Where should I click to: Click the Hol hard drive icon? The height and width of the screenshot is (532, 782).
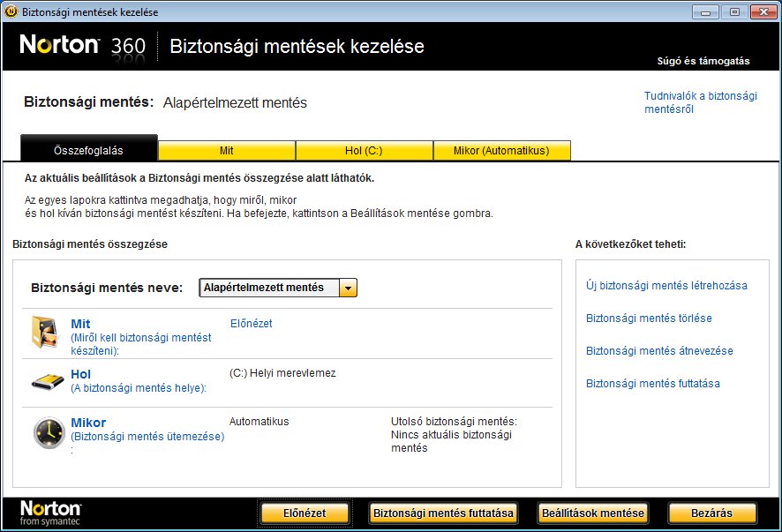pyautogui.click(x=46, y=381)
